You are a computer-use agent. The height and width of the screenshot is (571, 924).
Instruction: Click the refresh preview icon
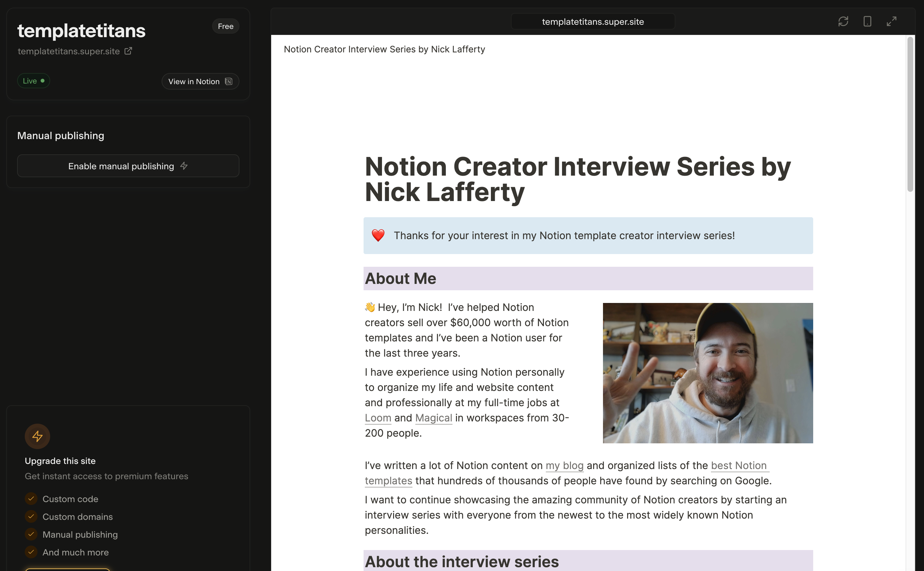coord(844,22)
